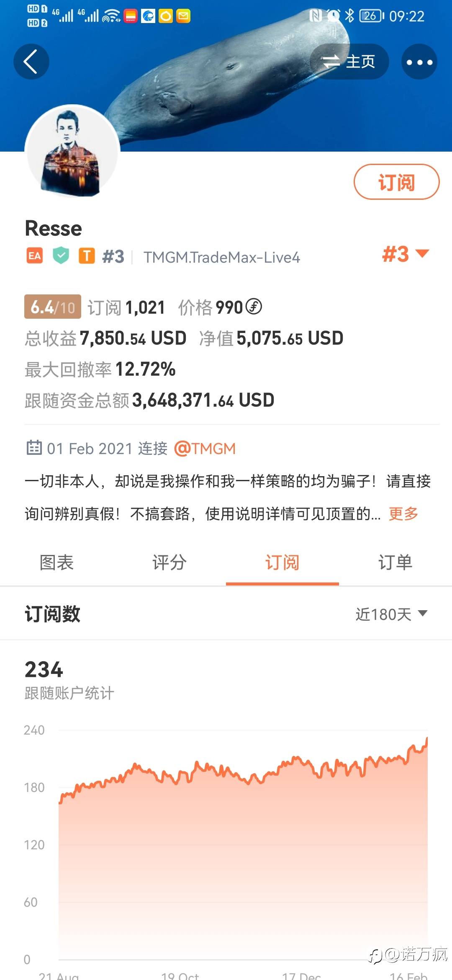This screenshot has height=980, width=452.
Task: Switch to the 评分 tab
Action: (x=169, y=562)
